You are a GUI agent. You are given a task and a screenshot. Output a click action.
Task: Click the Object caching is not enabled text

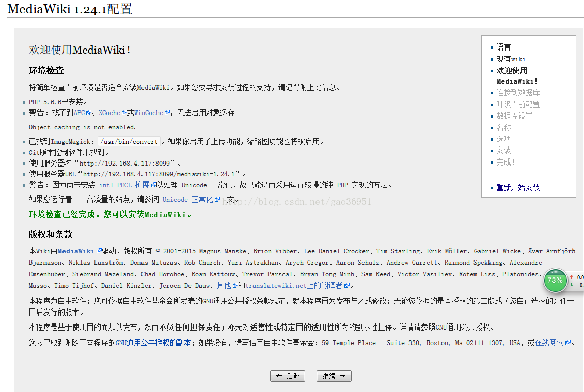click(82, 127)
